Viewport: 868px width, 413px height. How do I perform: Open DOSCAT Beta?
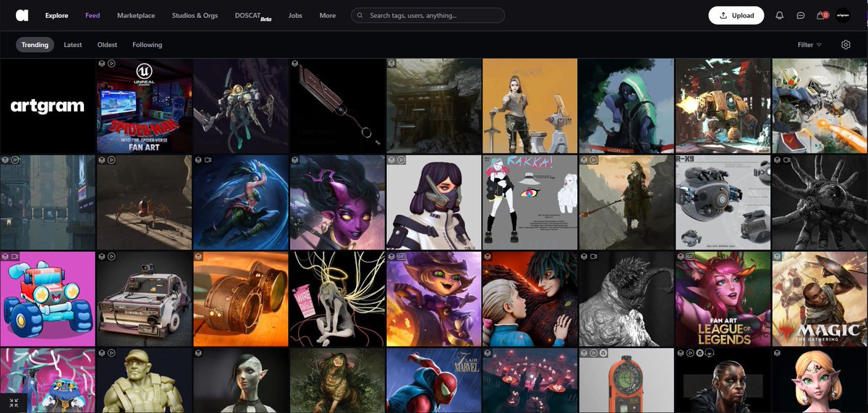[x=254, y=15]
